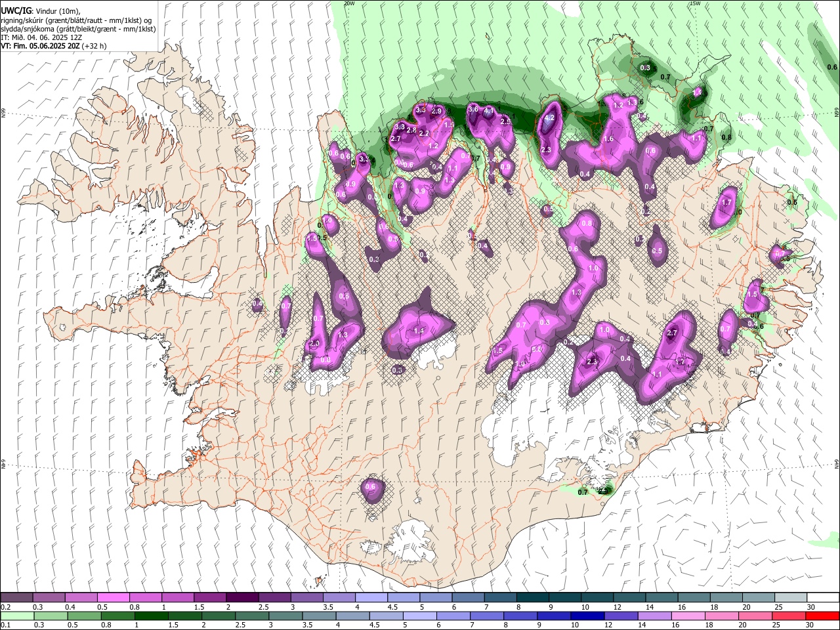Click the "UWC/IG: Vindur (10m)" title line
840x630 pixels.
(x=41, y=11)
